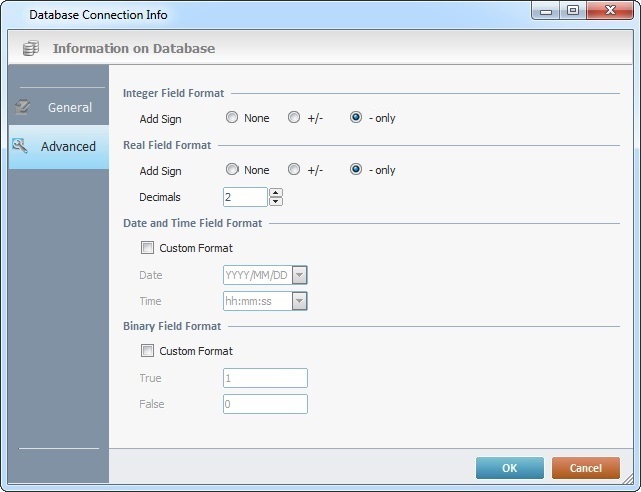Increase the Decimals value with the up arrow

coord(276,193)
